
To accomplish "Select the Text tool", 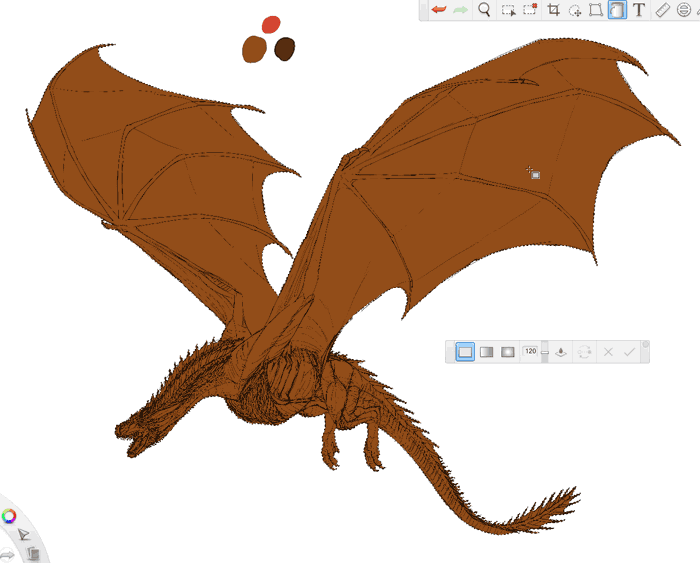I will point(639,9).
